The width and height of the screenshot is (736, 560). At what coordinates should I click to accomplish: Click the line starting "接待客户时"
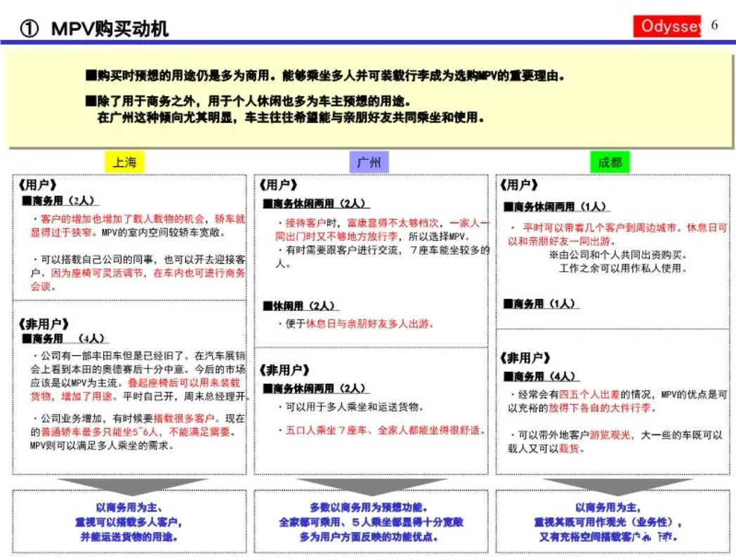coord(383,222)
